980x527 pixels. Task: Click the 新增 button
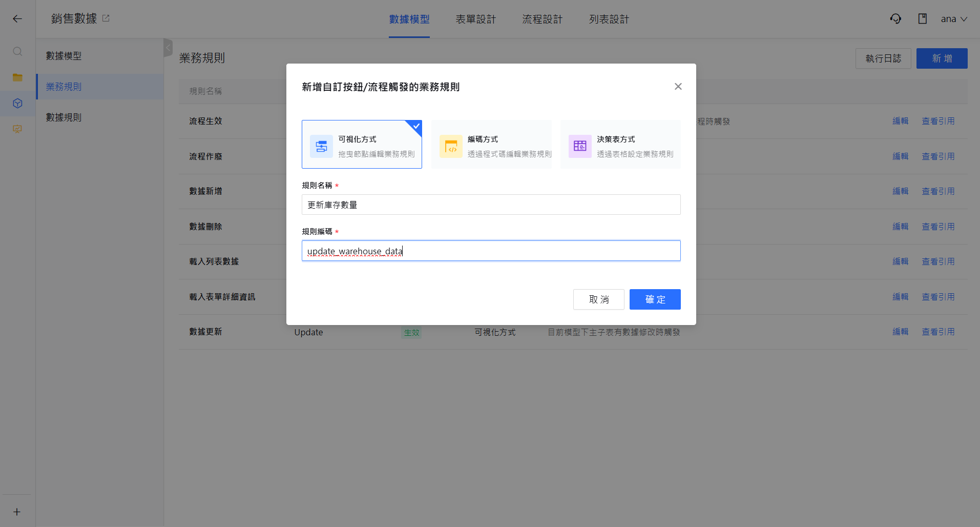click(x=942, y=58)
